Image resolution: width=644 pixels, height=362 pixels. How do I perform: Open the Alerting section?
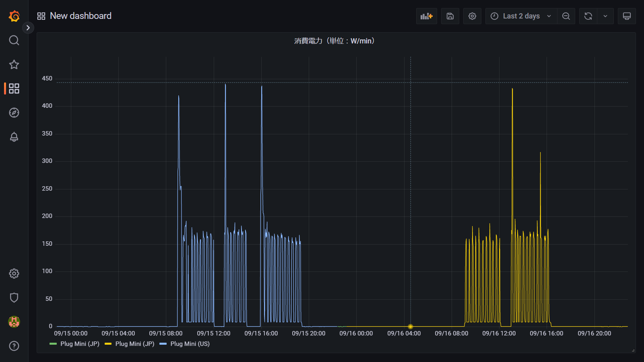14,137
